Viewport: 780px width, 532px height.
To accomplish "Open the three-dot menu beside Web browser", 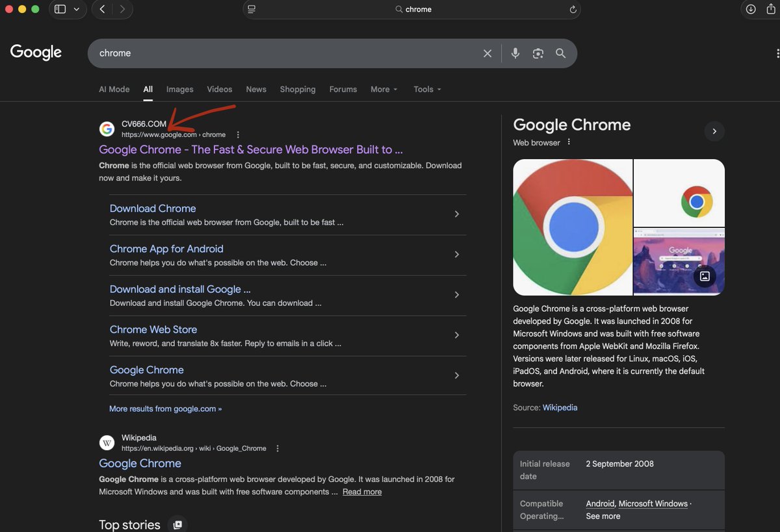I will coord(569,142).
